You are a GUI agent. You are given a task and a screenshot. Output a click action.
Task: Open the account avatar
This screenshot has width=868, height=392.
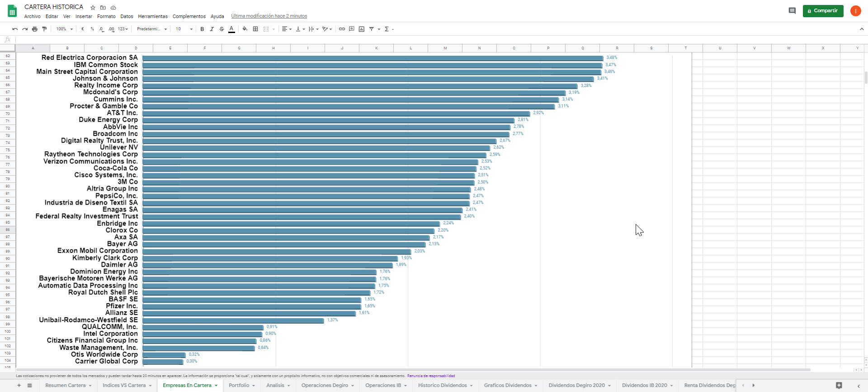[855, 11]
